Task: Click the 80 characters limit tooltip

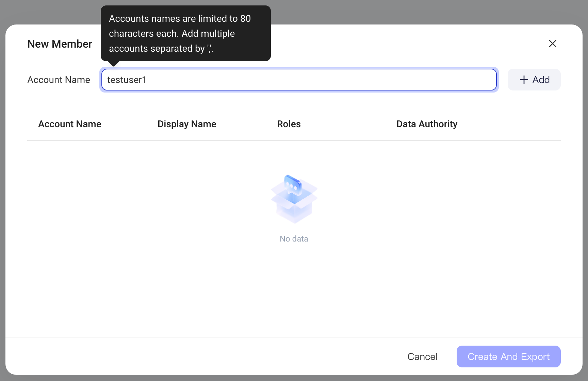Action: (186, 33)
